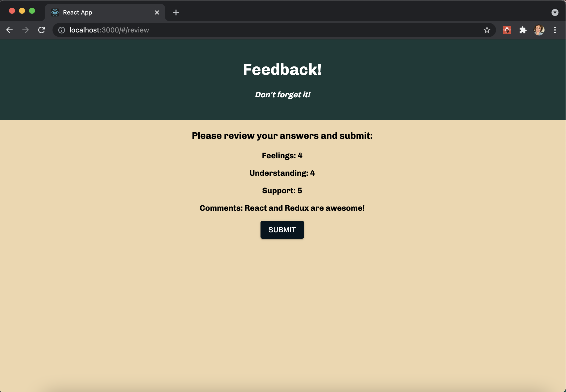The width and height of the screenshot is (566, 392).
Task: Open Chrome three-dot menu
Action: [x=555, y=30]
